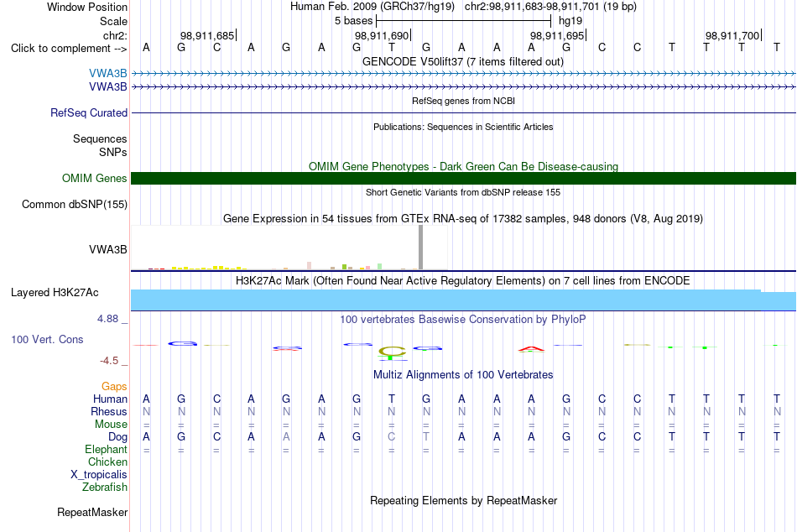Click position marker 98,911,695
Image resolution: width=797 pixels, height=532 pixels.
(558, 35)
